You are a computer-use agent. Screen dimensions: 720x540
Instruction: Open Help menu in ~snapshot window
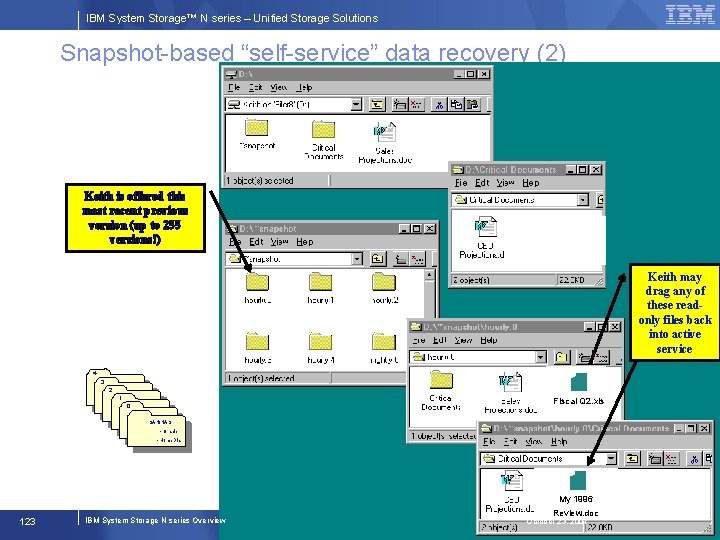click(305, 242)
